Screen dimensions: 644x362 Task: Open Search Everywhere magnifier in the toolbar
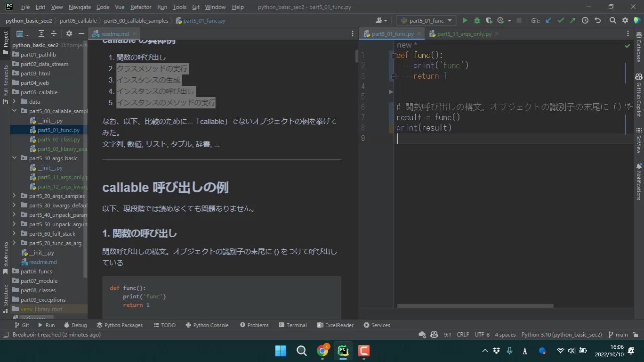coord(612,20)
